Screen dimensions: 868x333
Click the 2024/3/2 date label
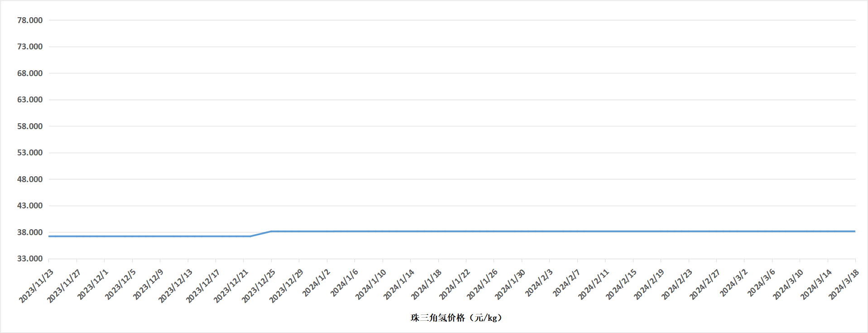[x=734, y=283]
